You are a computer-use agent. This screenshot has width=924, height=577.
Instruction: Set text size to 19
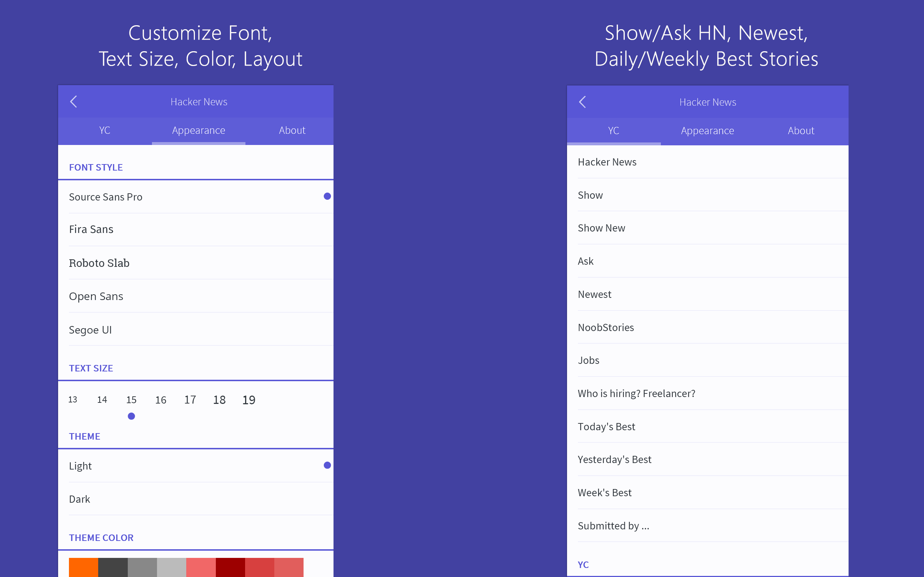pyautogui.click(x=249, y=400)
